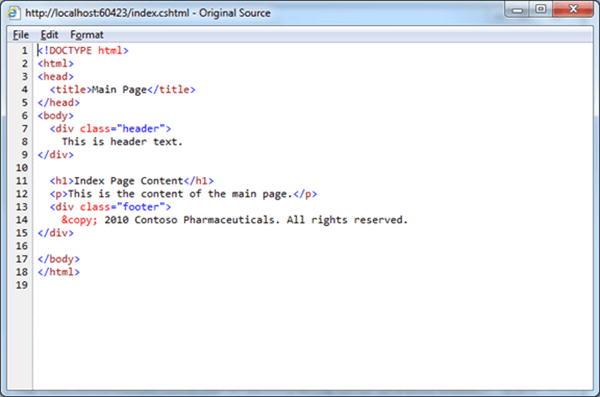
Task: Click the DOCTYPE html line
Action: [83, 51]
